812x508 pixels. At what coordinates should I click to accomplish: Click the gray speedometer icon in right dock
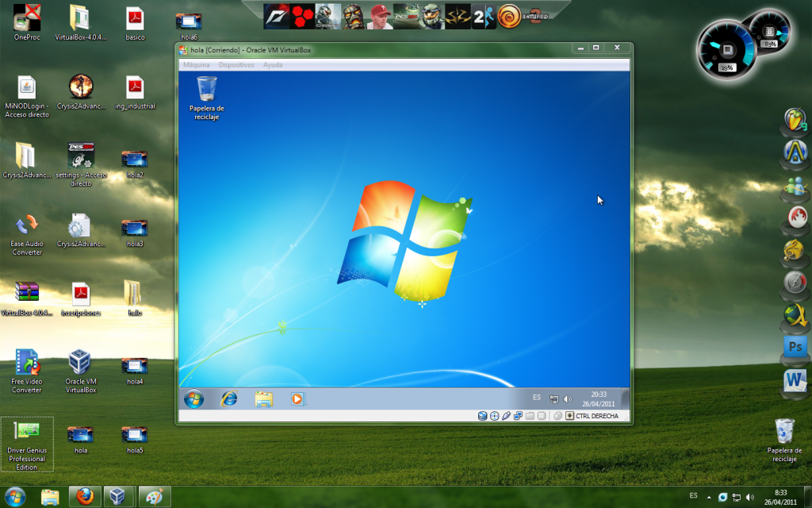pos(795,283)
